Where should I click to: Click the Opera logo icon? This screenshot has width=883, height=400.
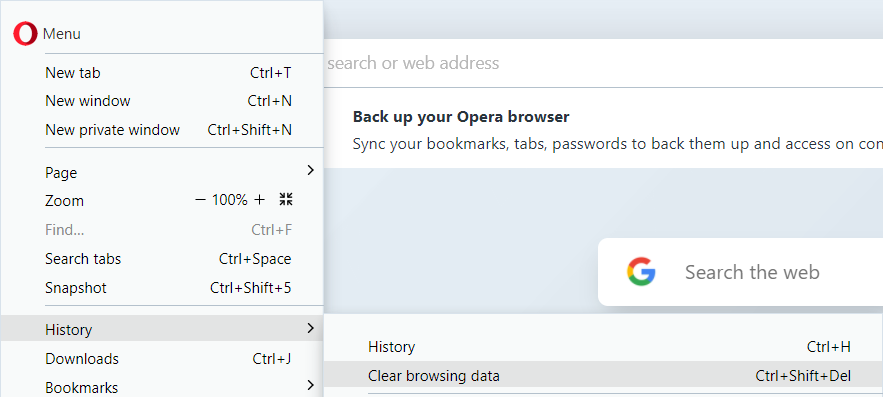pyautogui.click(x=25, y=34)
